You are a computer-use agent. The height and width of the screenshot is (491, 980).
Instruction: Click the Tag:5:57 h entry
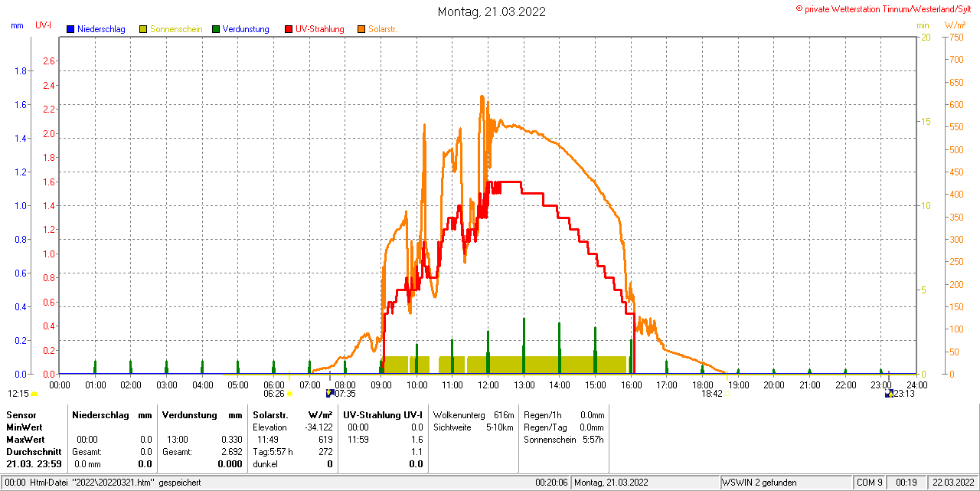273,452
